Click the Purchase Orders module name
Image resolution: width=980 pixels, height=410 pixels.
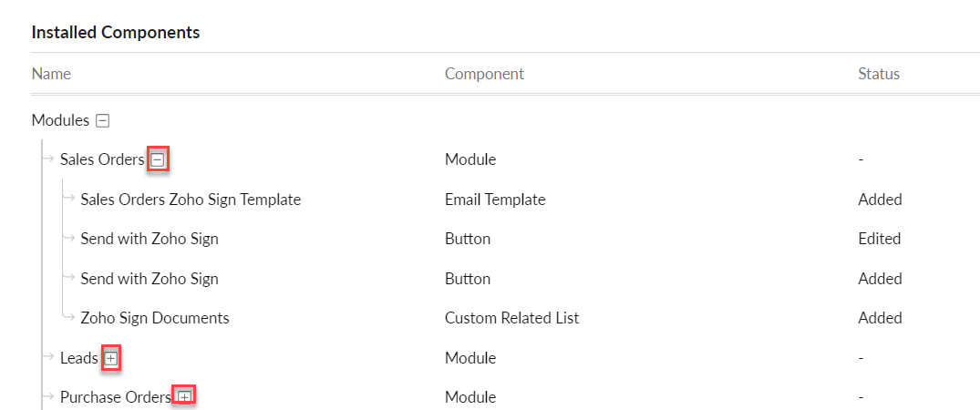coord(116,397)
